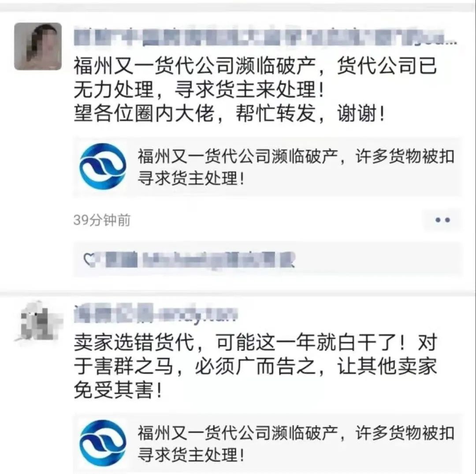
Task: Tap blue swirl logo in first link card
Action: [103, 166]
